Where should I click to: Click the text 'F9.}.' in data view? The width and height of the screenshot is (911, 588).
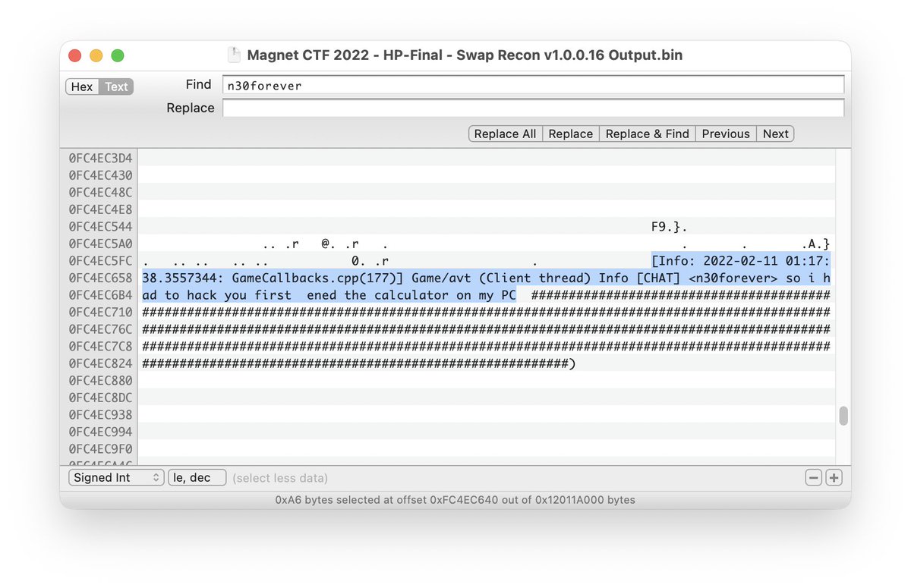[670, 226]
